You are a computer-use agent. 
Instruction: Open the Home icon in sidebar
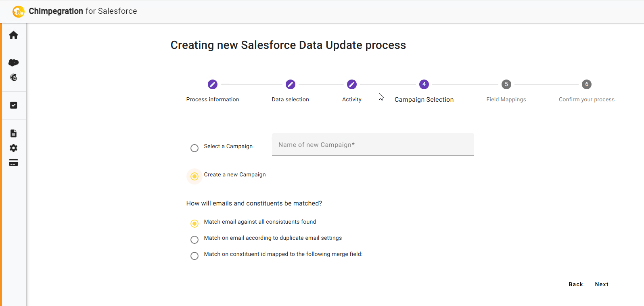click(x=13, y=35)
